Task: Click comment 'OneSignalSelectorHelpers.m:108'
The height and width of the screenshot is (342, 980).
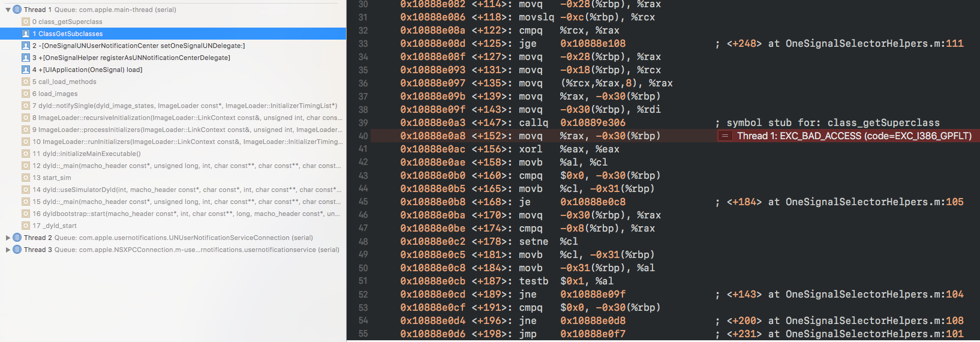Action: (x=874, y=321)
